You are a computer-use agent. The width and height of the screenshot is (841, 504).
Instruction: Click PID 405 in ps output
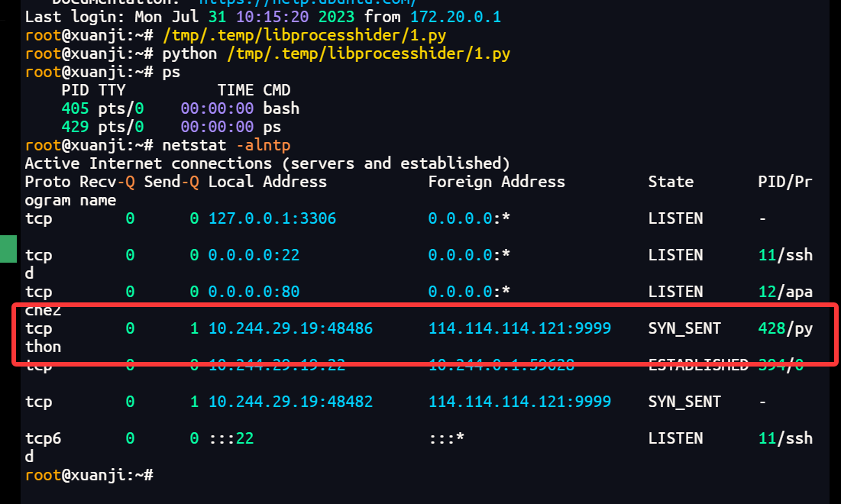(75, 108)
